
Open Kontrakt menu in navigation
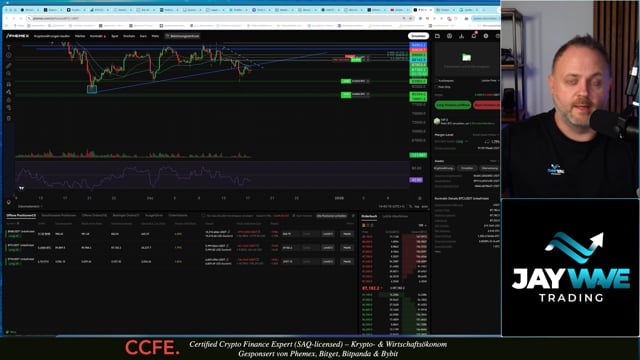(98, 36)
